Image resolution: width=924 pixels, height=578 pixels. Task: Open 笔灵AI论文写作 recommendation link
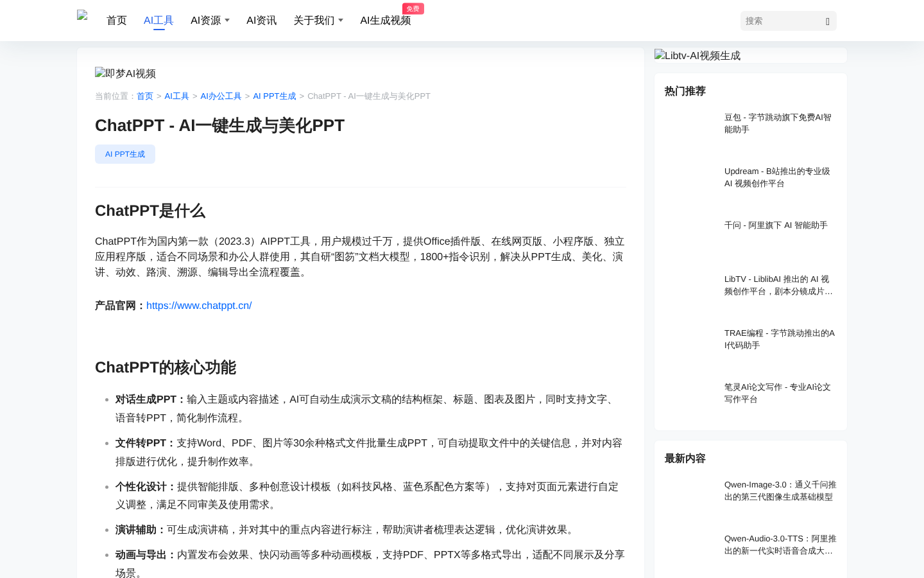pos(778,393)
